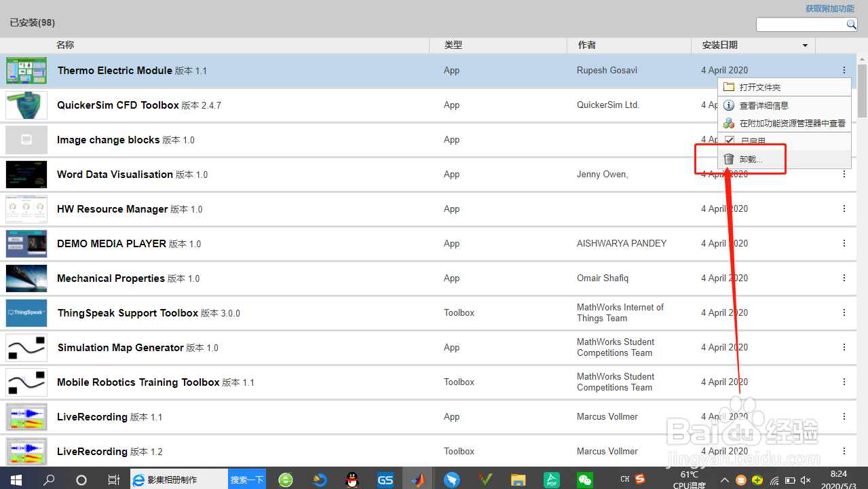Sort by the 类型 column header
Viewport: 868px width, 489px height.
[453, 45]
